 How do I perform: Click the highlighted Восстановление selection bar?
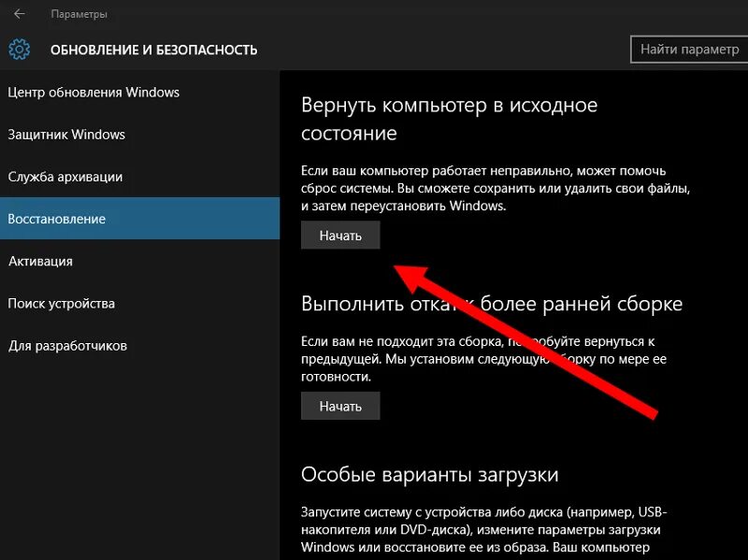[x=140, y=218]
